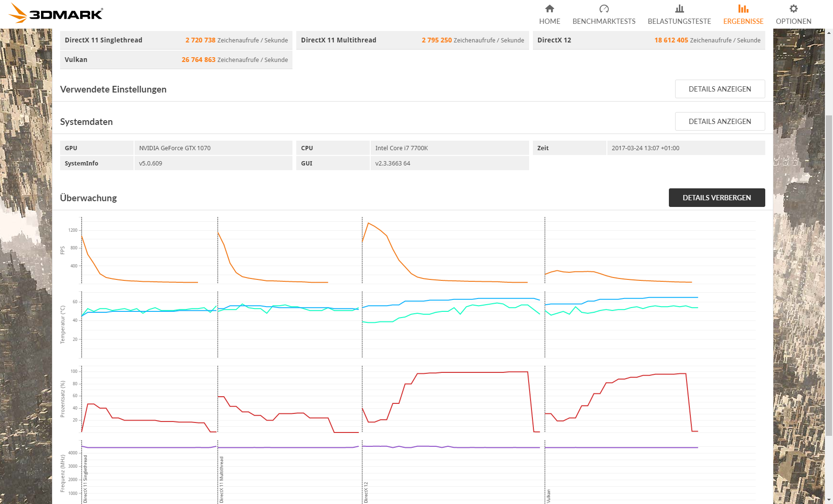Screen dimensions: 833x504
Task: Select the Vulkan result row
Action: point(176,60)
